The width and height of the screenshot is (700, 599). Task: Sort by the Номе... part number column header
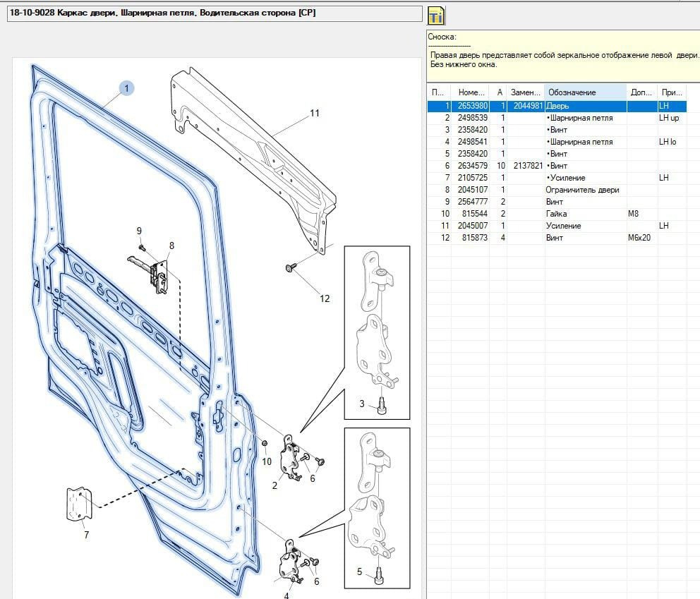tap(471, 92)
